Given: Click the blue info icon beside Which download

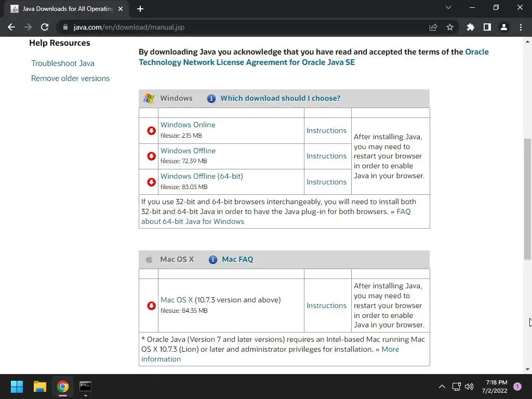Looking at the screenshot, I should (211, 98).
